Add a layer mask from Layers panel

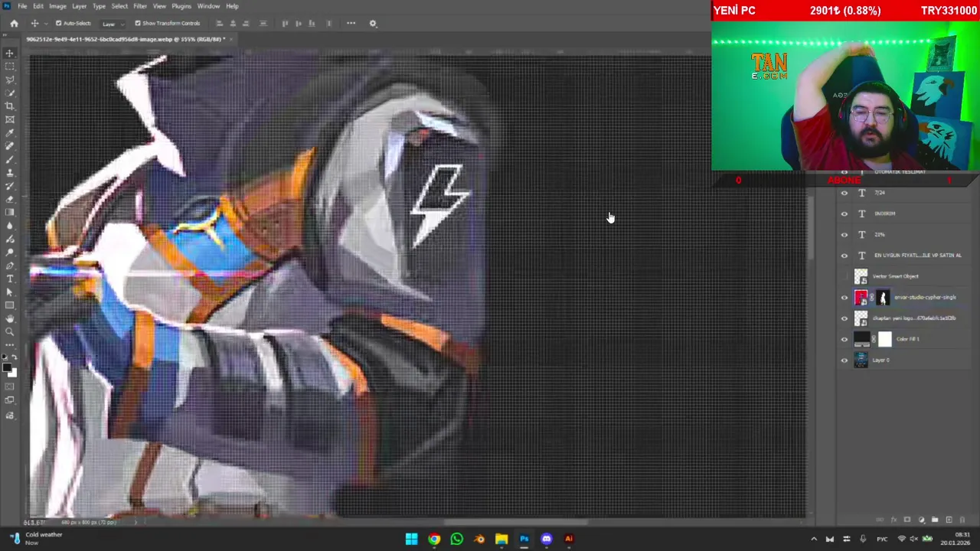pyautogui.click(x=907, y=520)
